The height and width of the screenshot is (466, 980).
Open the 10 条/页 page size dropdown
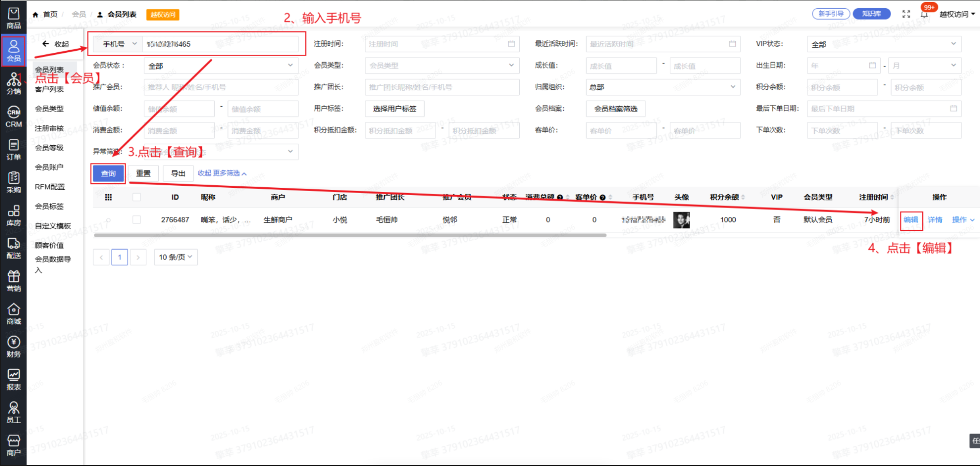point(175,257)
